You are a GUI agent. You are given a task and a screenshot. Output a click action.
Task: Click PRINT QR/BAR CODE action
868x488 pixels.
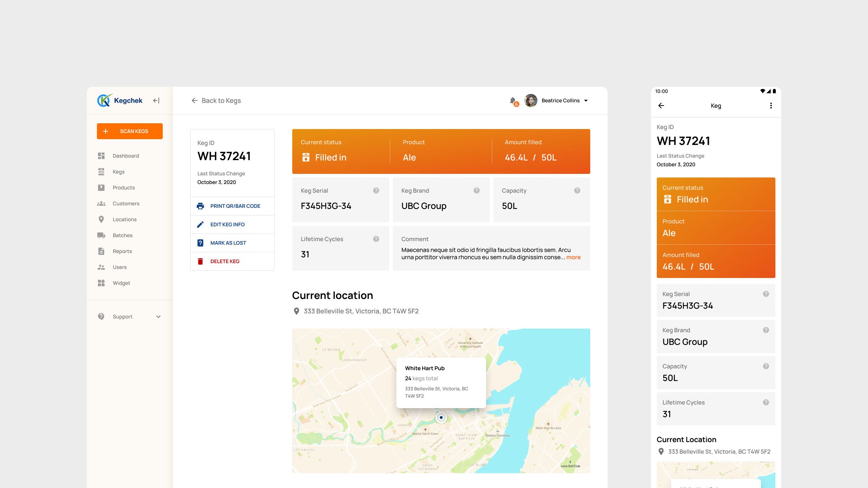point(235,206)
